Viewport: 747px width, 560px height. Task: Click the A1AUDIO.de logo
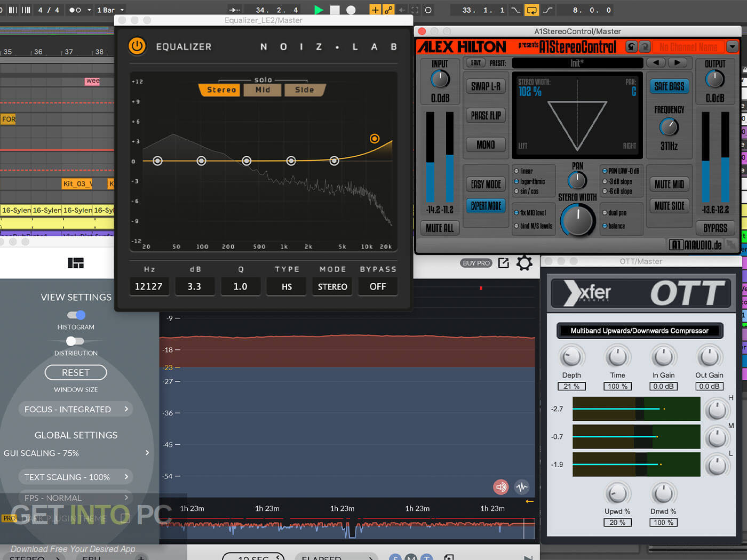(x=696, y=245)
